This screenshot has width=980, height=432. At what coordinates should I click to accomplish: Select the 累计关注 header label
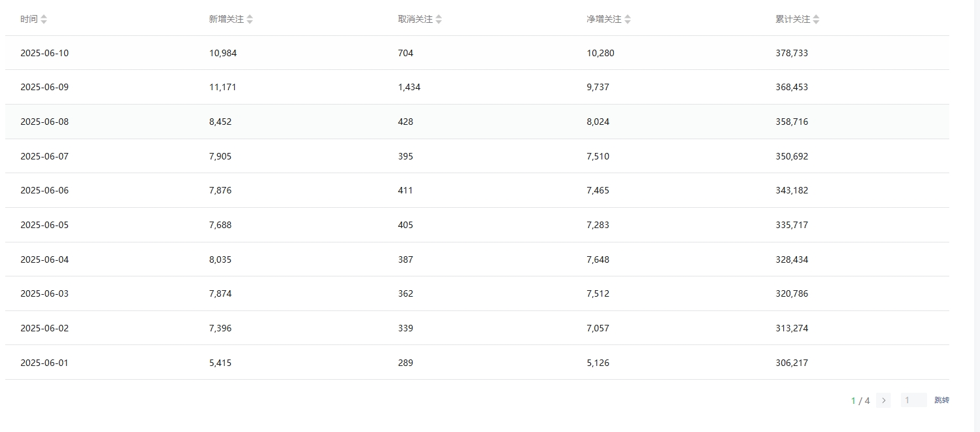click(793, 20)
